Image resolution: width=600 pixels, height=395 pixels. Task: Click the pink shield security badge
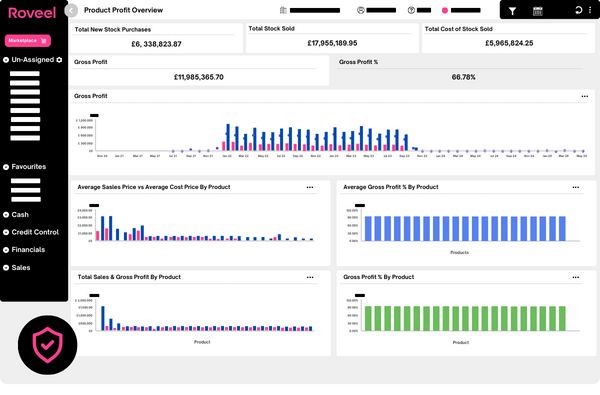(47, 345)
